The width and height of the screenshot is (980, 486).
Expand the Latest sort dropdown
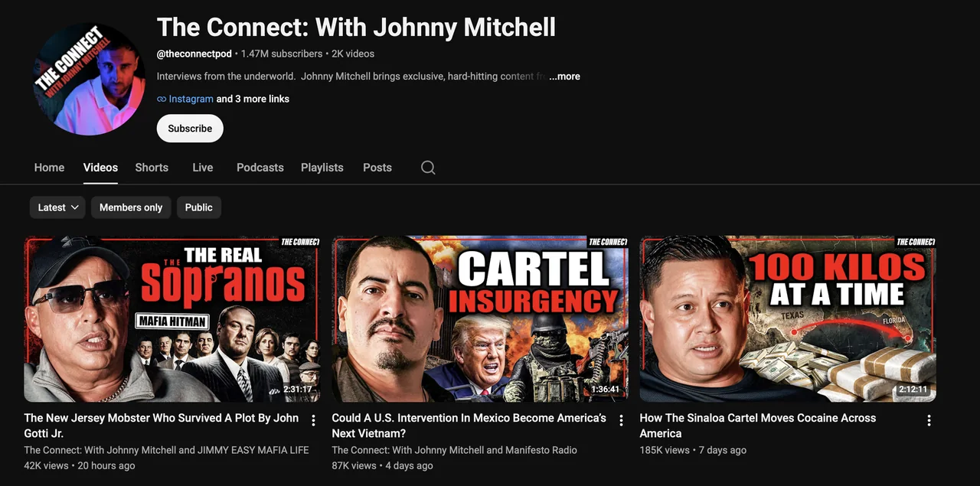tap(57, 207)
